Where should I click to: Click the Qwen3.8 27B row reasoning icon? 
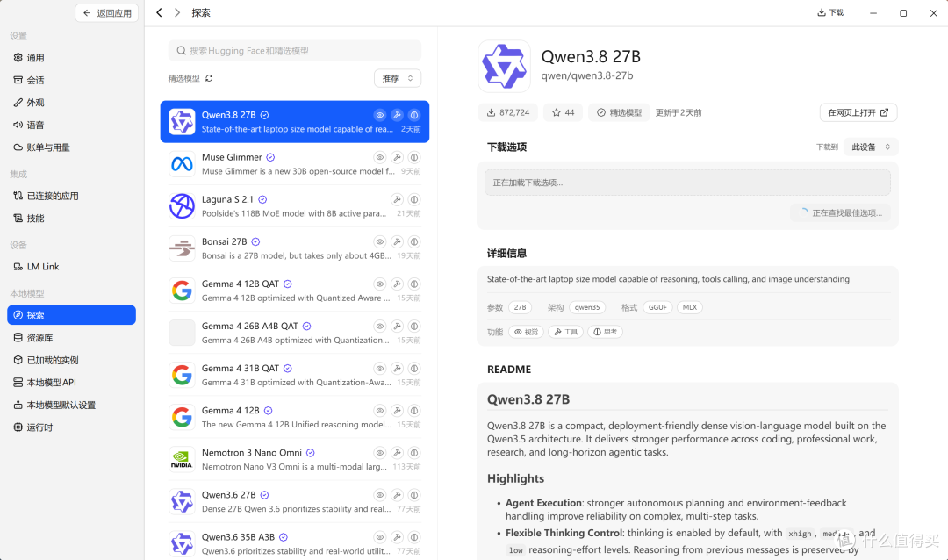coord(414,115)
